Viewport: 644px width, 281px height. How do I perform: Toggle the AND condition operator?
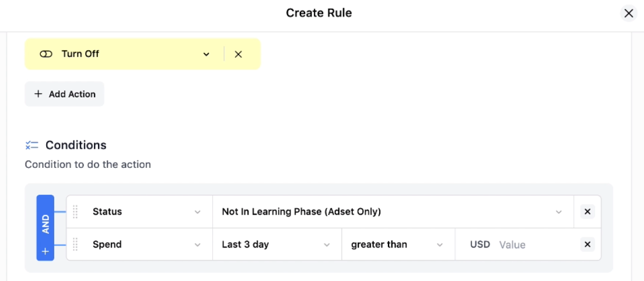[45, 224]
